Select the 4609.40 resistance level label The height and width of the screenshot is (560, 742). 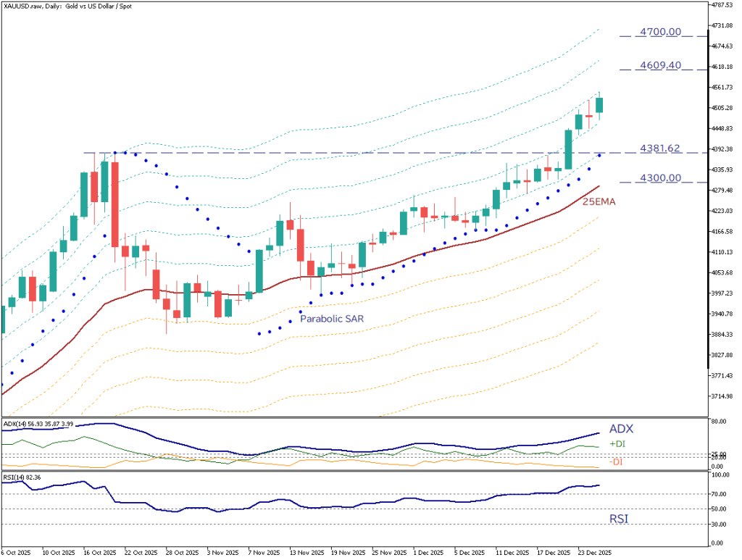coord(660,65)
